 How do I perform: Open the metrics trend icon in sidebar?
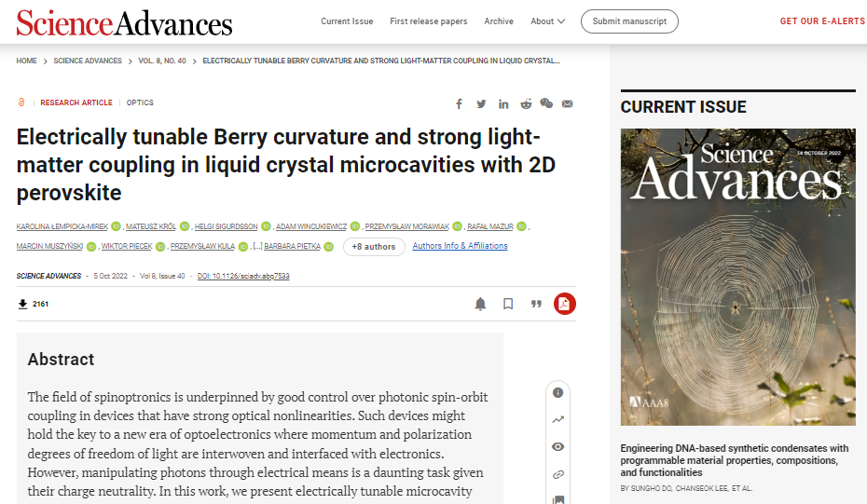click(557, 420)
